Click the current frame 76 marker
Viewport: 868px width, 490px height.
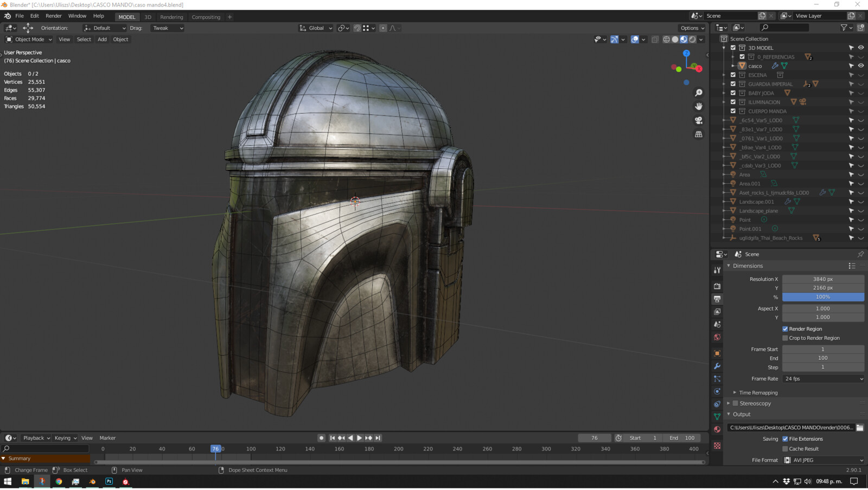coord(215,449)
